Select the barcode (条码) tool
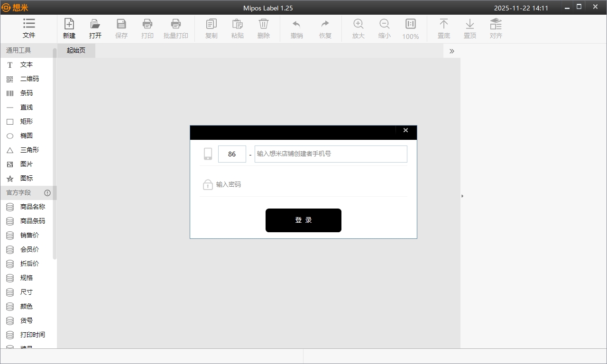The width and height of the screenshot is (607, 364). click(x=26, y=93)
